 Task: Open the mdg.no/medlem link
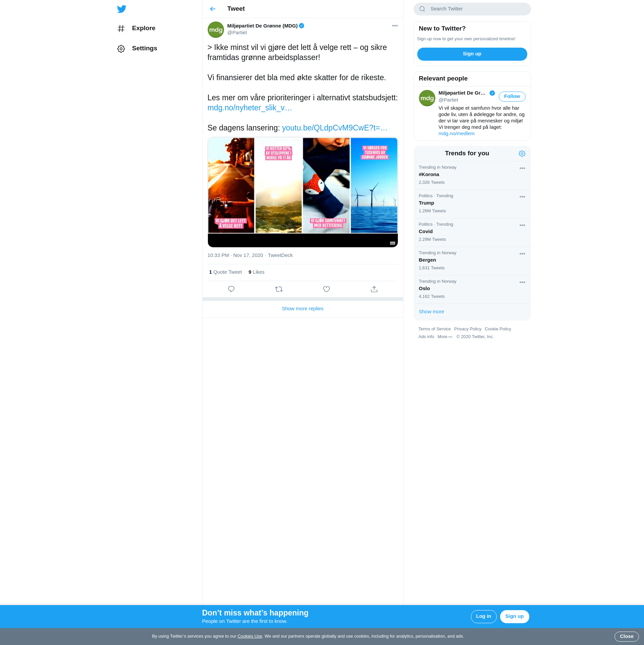tap(456, 133)
